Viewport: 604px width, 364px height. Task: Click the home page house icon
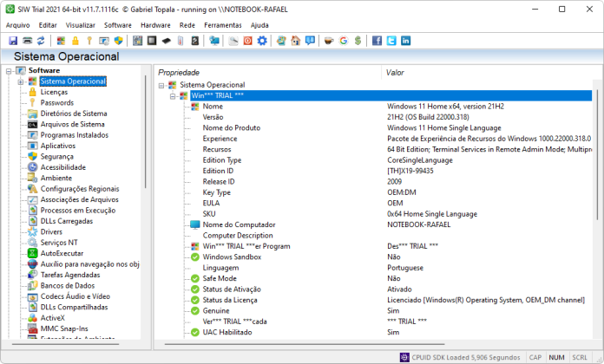tap(295, 41)
